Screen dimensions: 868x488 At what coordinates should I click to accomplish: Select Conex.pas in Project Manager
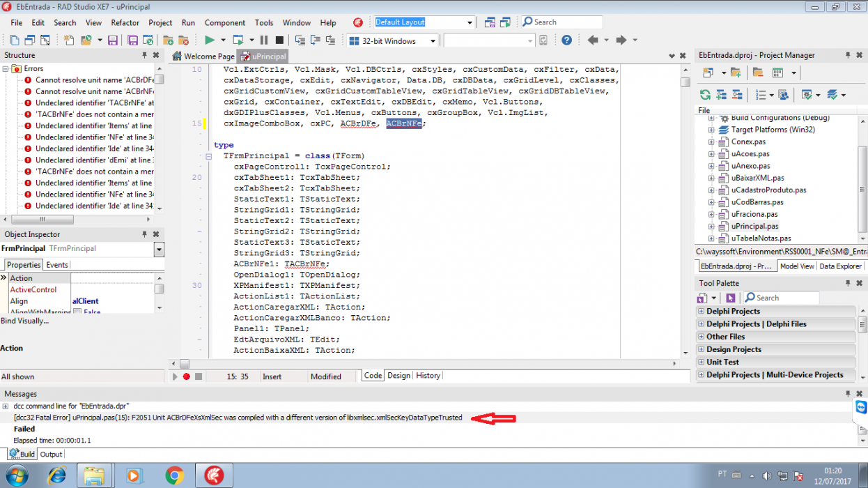pos(748,142)
